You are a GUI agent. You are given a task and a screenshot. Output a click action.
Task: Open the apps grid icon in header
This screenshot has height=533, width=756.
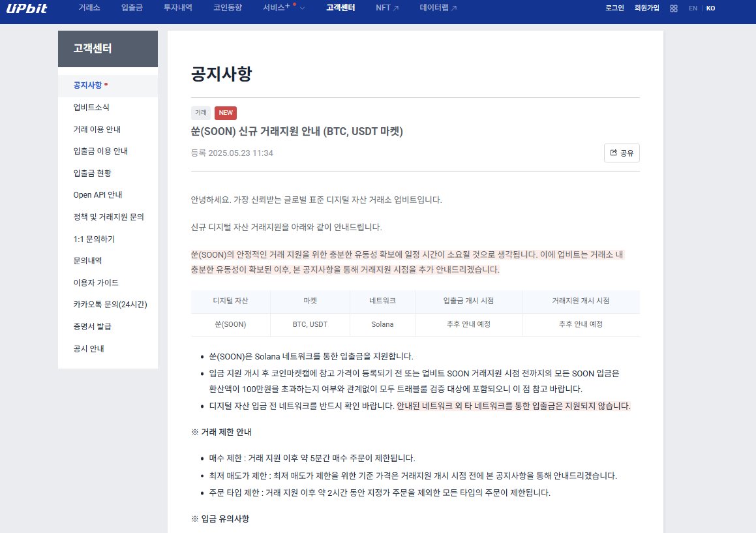pos(674,8)
